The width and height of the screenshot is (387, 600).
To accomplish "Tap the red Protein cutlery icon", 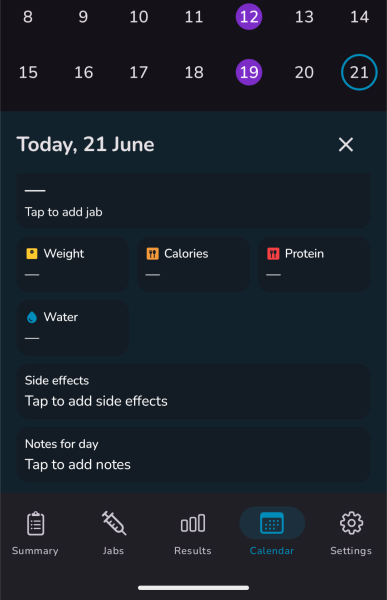I will pos(273,254).
